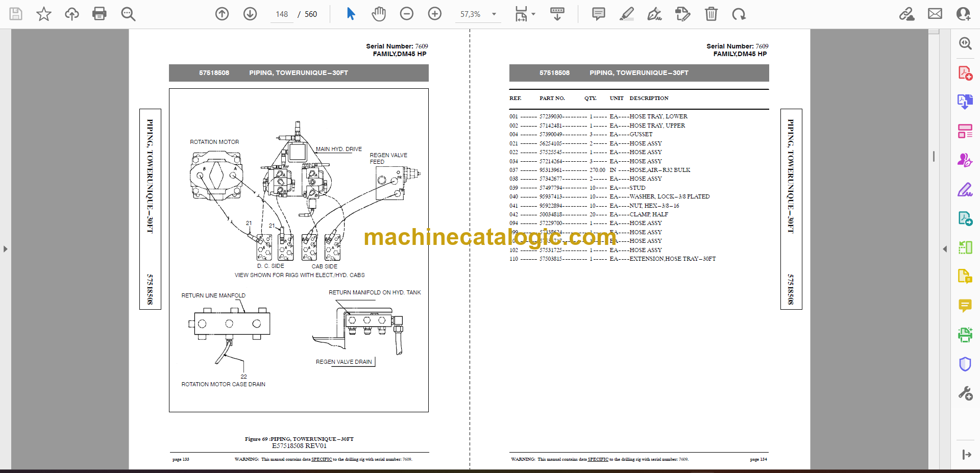Click the REGEN VALVE DRAIN label

click(x=344, y=362)
